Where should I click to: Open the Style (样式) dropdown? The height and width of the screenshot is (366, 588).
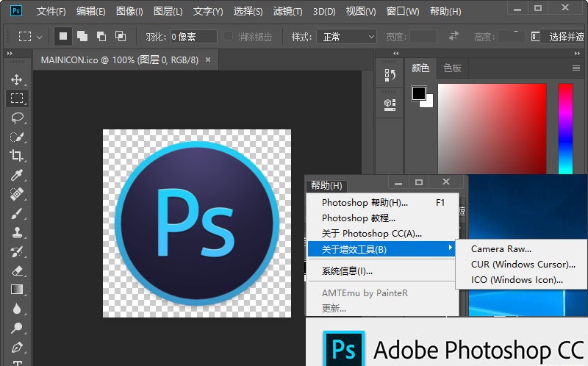point(346,37)
